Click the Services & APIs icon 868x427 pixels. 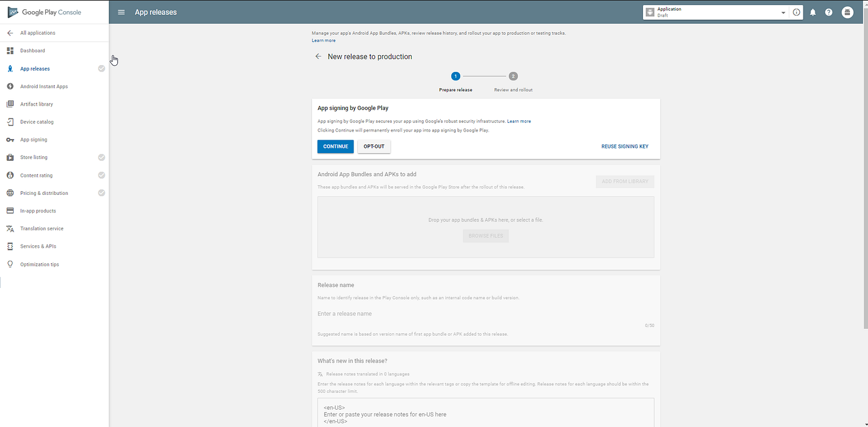click(x=10, y=246)
